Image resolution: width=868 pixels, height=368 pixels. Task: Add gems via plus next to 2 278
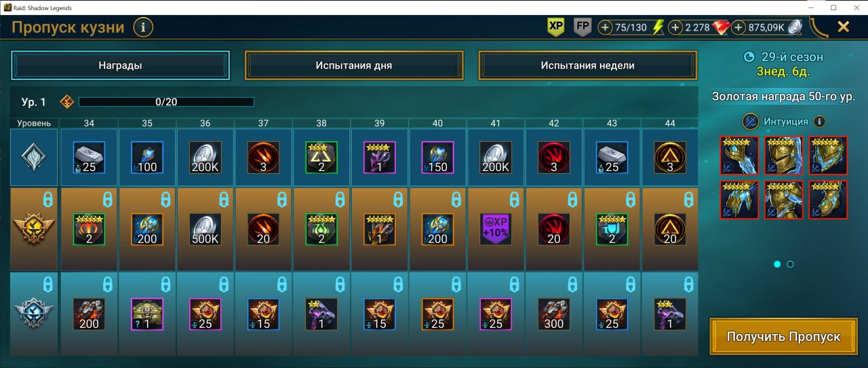click(x=675, y=28)
